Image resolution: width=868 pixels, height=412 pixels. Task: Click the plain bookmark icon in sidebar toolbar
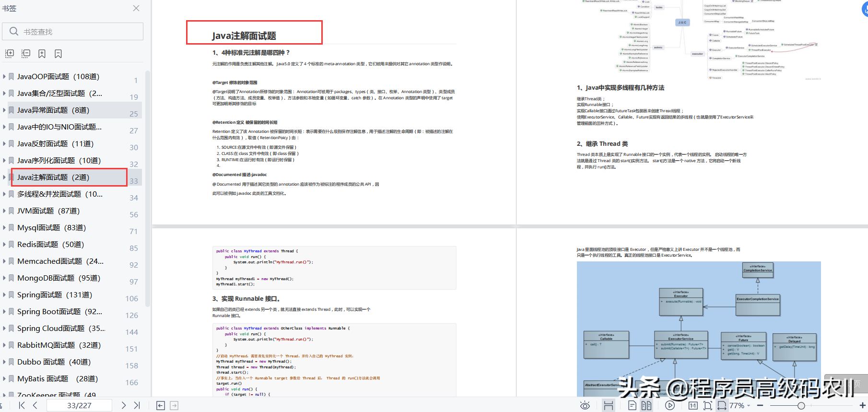(58, 54)
